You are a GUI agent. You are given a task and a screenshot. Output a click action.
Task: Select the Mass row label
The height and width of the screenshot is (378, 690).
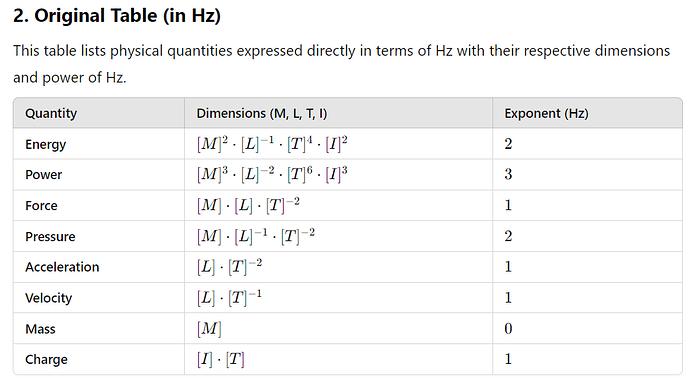[40, 329]
